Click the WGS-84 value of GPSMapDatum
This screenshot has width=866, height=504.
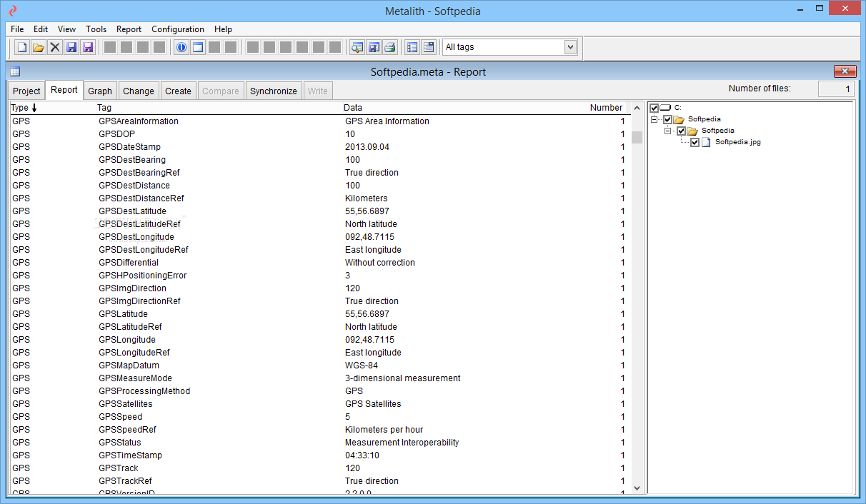[362, 366]
